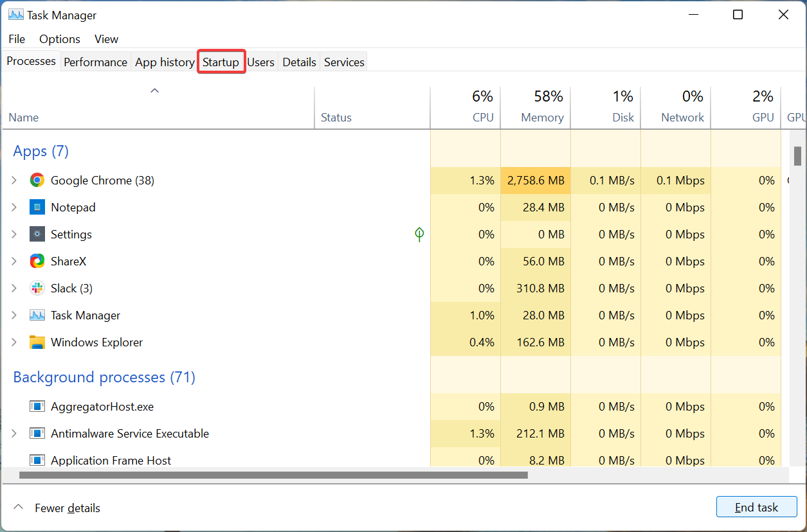This screenshot has width=807, height=532.
Task: Open the Options menu
Action: (59, 39)
